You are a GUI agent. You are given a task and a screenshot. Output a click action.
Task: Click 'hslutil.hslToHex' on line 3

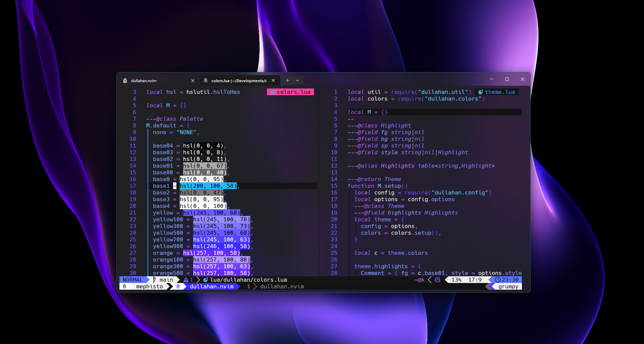pos(213,92)
